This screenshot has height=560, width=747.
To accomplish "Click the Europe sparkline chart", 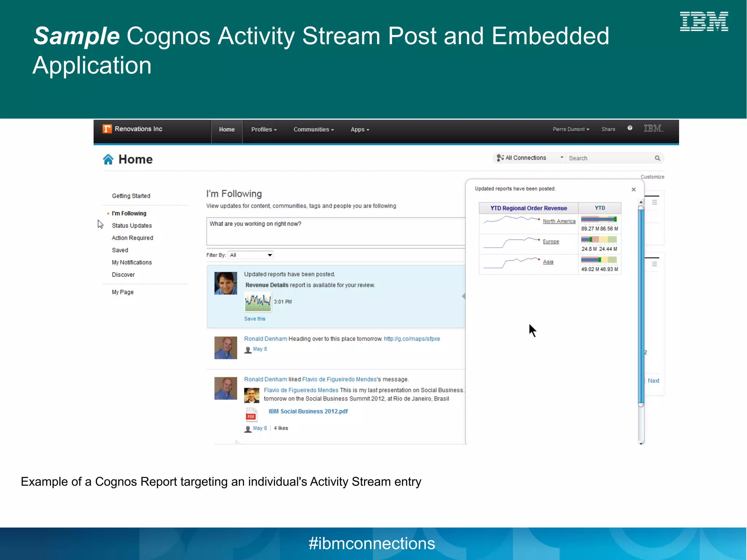I will (511, 242).
